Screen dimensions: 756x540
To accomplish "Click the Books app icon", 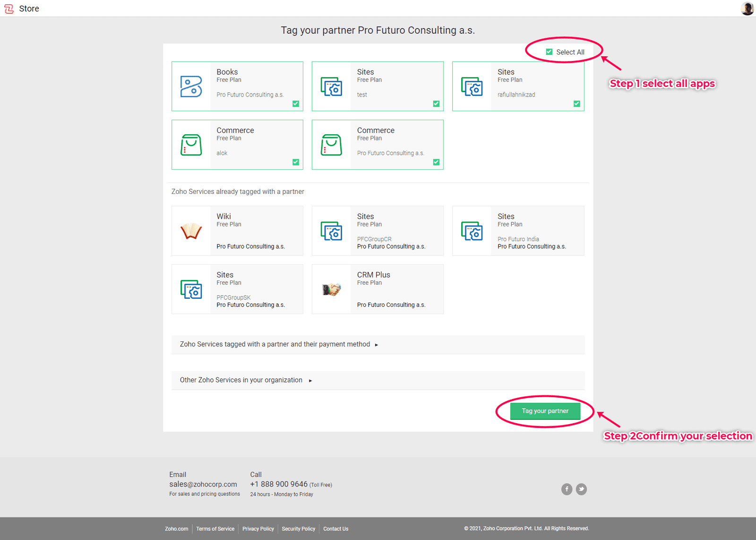I will pos(191,87).
